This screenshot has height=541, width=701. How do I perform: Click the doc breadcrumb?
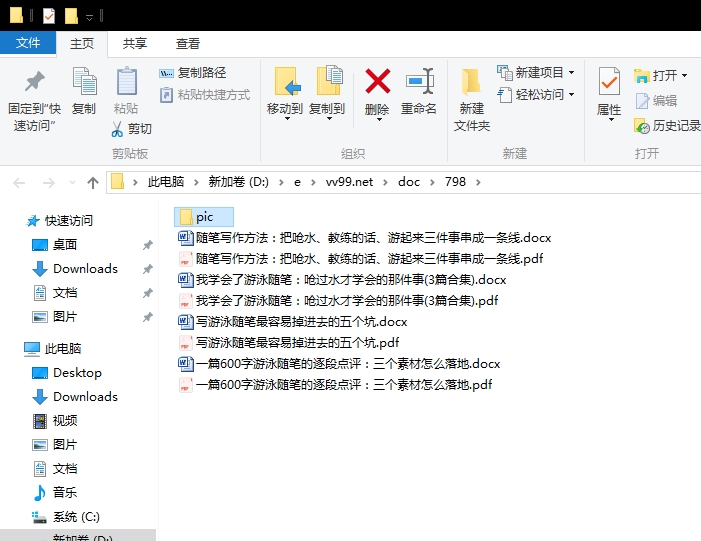click(x=409, y=182)
